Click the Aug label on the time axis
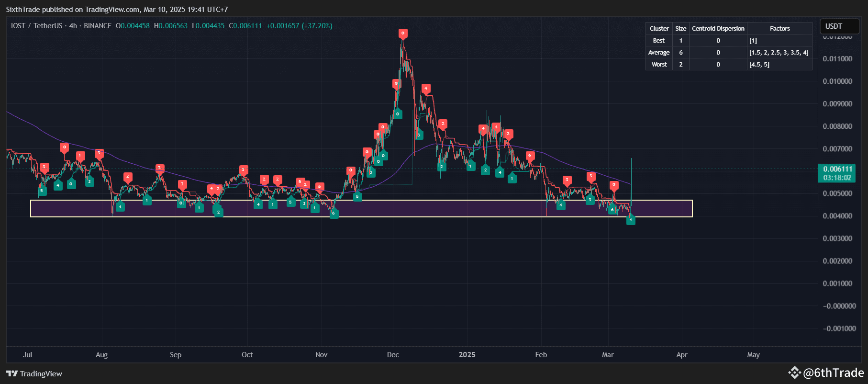 [101, 355]
